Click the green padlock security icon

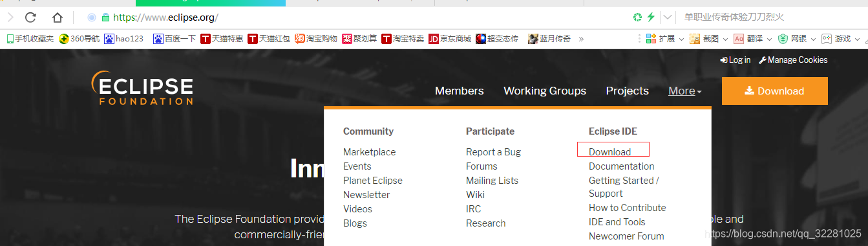105,17
